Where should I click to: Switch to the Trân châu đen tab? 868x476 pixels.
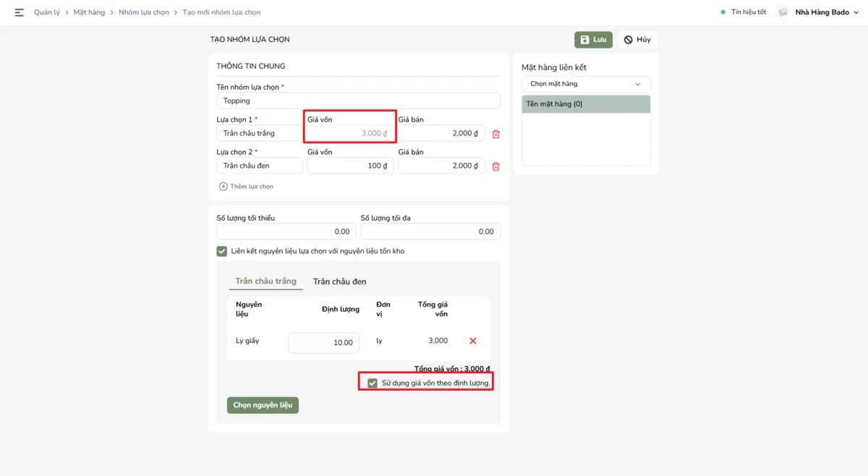pos(339,281)
